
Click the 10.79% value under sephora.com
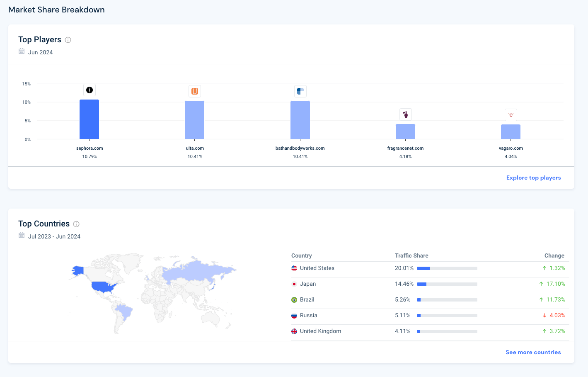click(x=90, y=156)
